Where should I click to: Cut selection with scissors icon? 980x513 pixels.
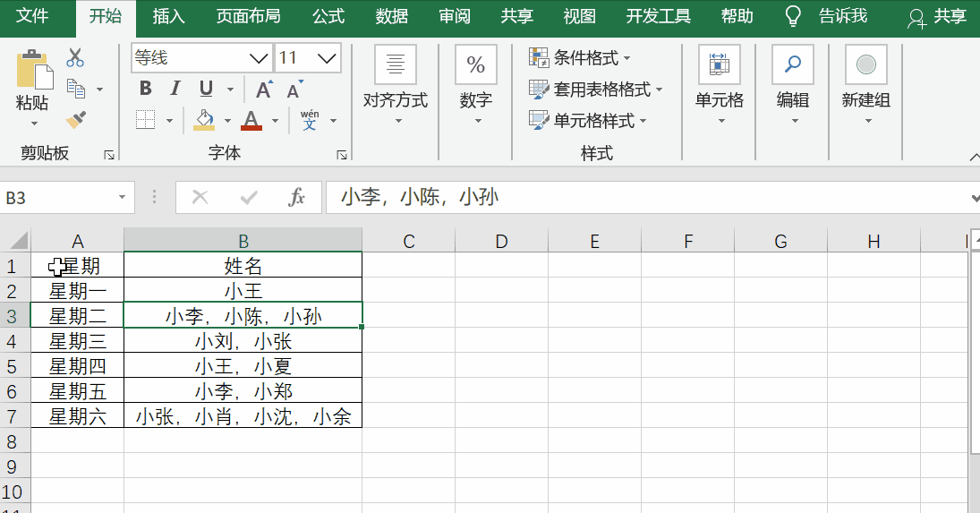(x=75, y=57)
